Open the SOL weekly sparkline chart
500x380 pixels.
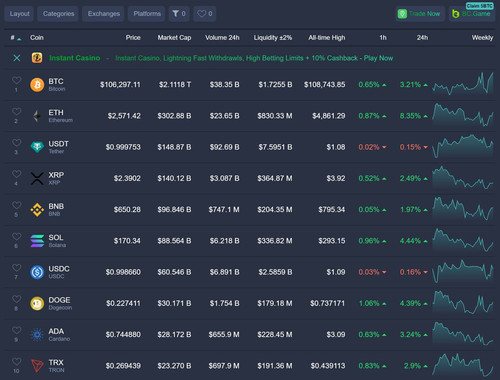click(x=463, y=240)
